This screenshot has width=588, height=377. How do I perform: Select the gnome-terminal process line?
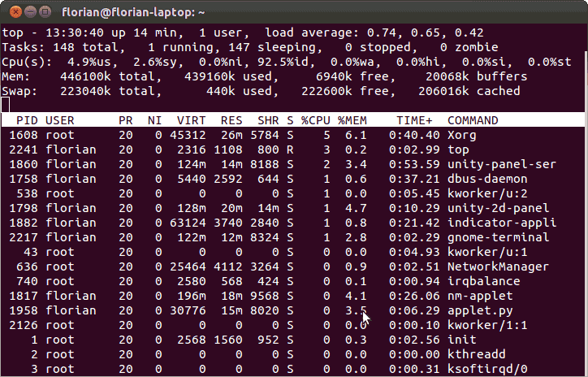pyautogui.click(x=292, y=237)
